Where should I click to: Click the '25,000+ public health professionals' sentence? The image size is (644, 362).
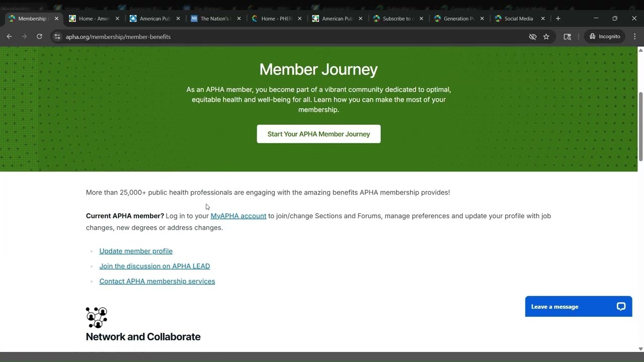click(268, 193)
